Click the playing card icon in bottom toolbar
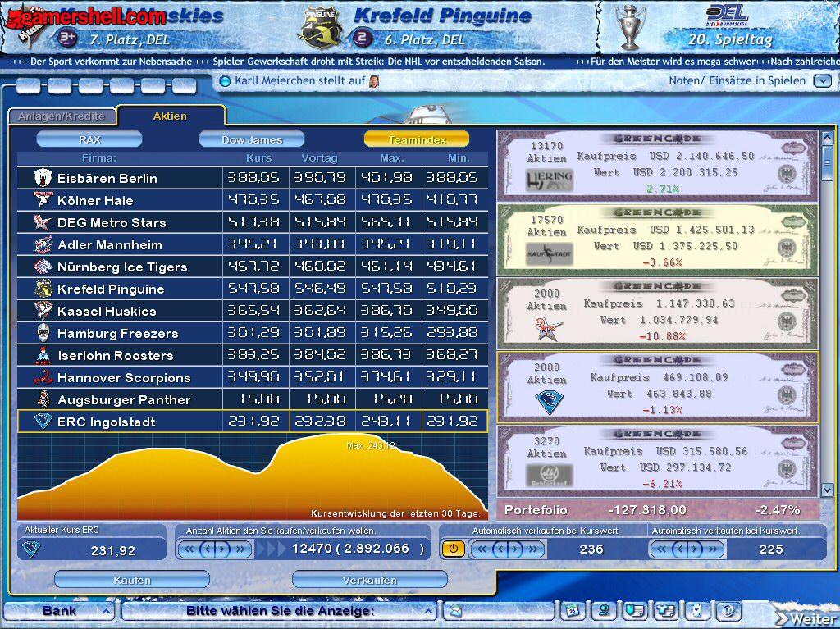Screen dimensions: 840x629 [x=696, y=611]
